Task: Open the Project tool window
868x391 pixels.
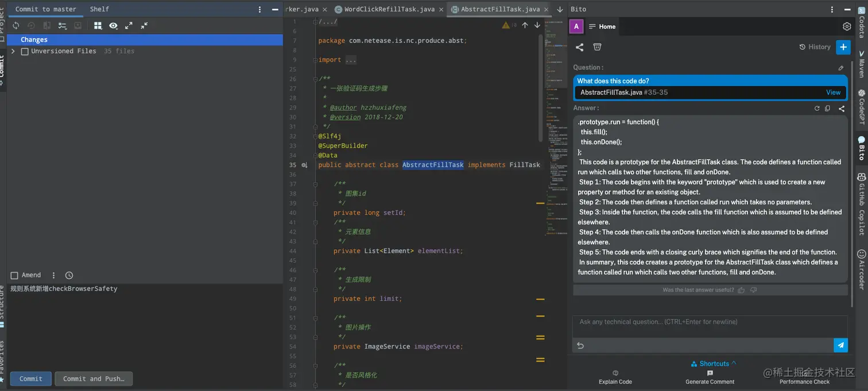Action: coord(2,25)
